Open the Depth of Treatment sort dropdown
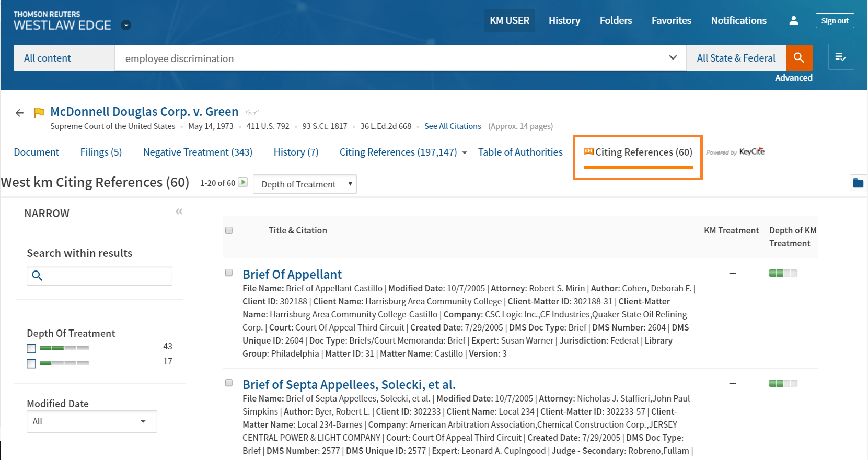 click(305, 184)
